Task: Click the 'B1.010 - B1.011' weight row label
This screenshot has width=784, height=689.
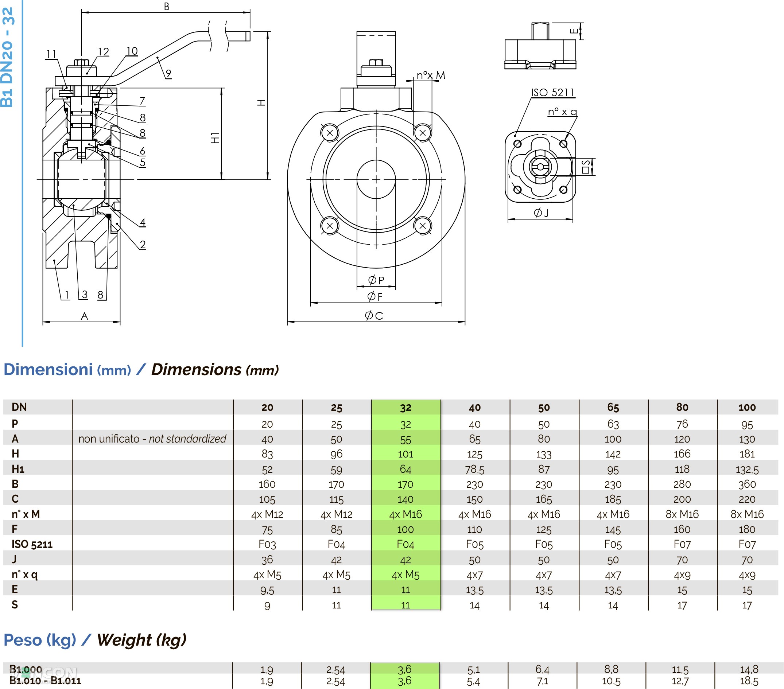Action: pyautogui.click(x=45, y=681)
